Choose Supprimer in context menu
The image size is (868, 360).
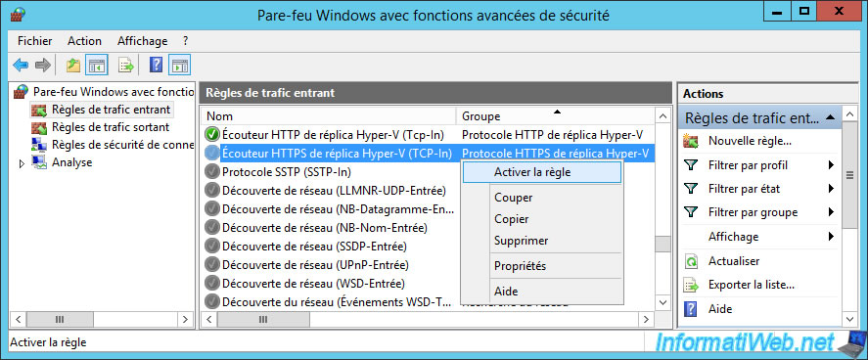click(541, 241)
